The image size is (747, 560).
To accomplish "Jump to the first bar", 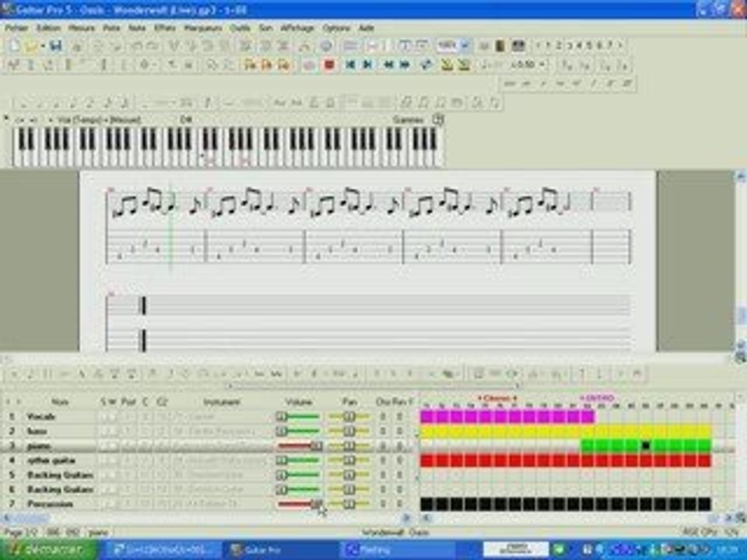I will (350, 65).
